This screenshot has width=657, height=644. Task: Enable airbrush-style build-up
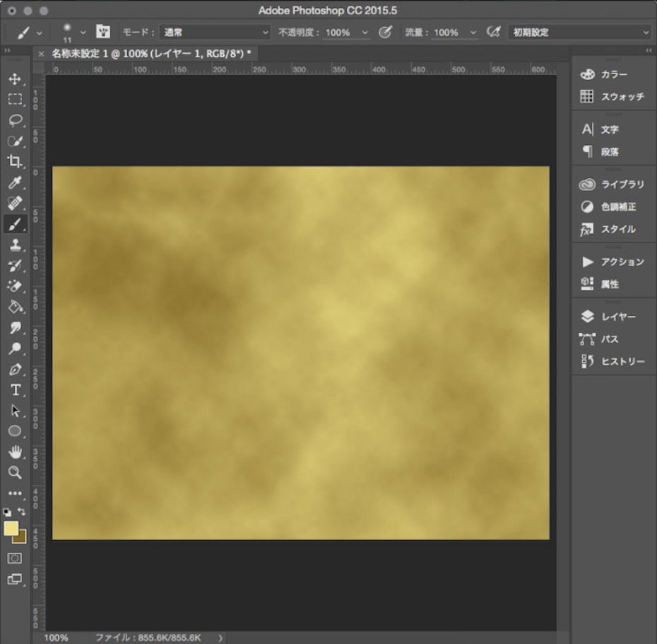pyautogui.click(x=495, y=33)
